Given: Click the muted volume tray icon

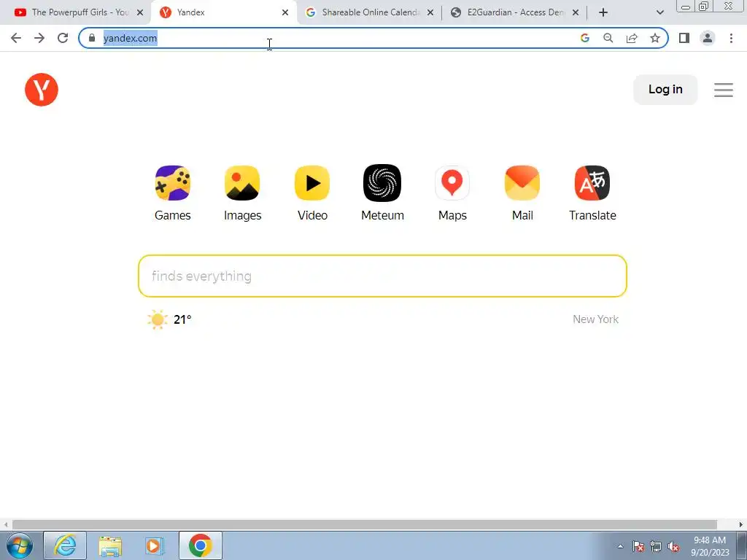Looking at the screenshot, I should pyautogui.click(x=673, y=547).
